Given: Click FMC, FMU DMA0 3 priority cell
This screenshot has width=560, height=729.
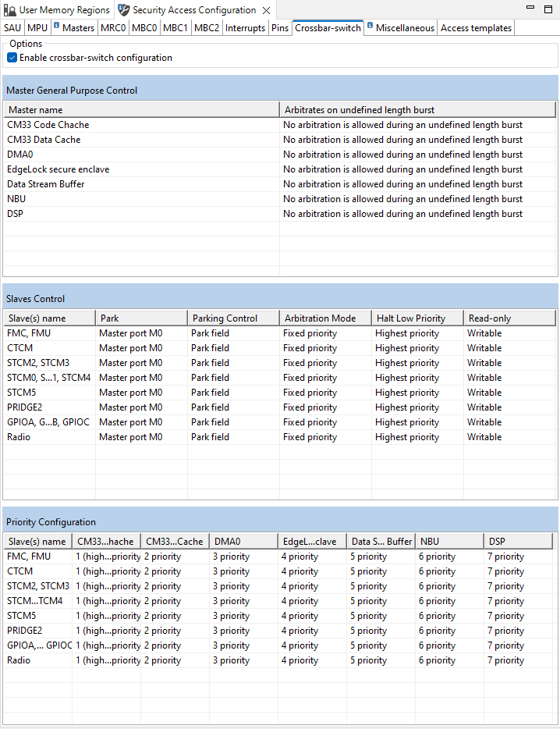Looking at the screenshot, I should tap(243, 556).
